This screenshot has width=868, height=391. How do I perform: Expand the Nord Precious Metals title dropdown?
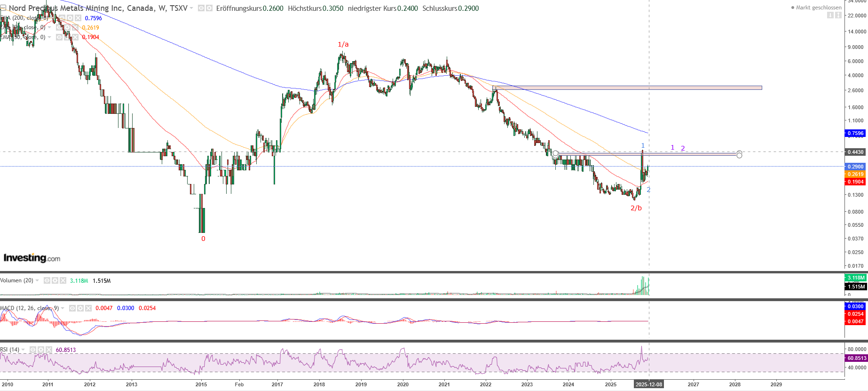191,8
